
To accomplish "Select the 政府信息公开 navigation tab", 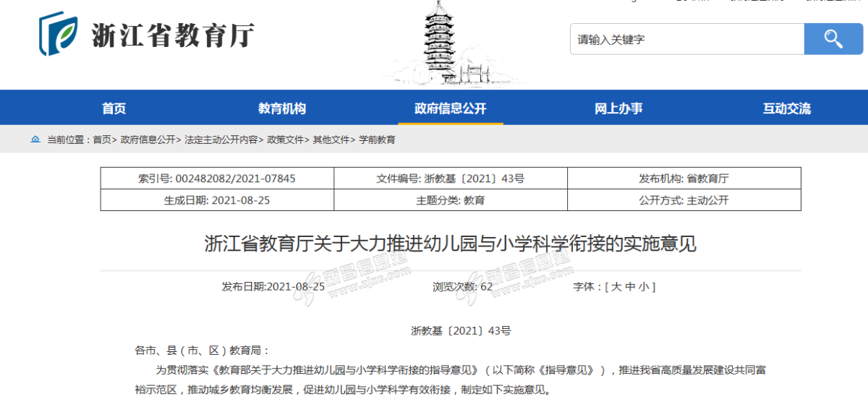I will [450, 108].
